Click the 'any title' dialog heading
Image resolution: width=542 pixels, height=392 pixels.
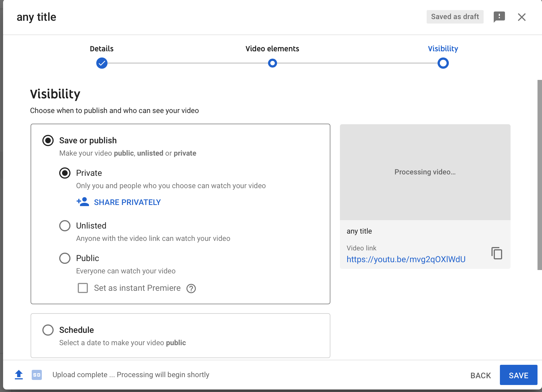36,17
